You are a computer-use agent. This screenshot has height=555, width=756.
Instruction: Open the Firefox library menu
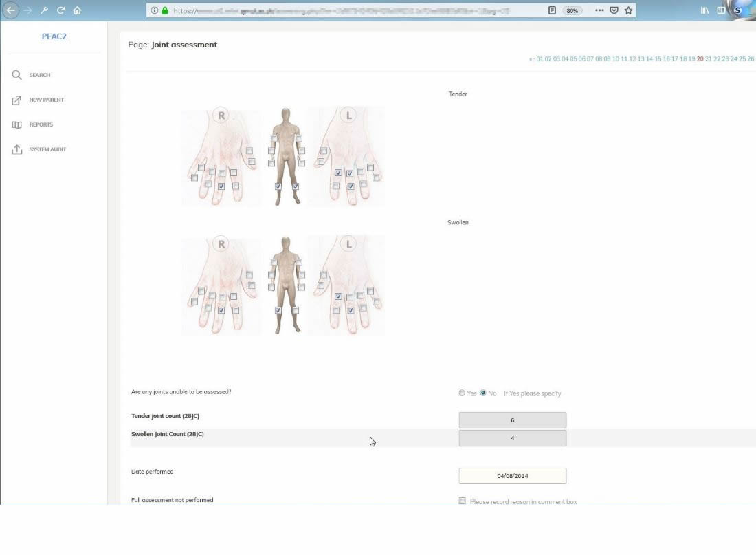click(704, 10)
